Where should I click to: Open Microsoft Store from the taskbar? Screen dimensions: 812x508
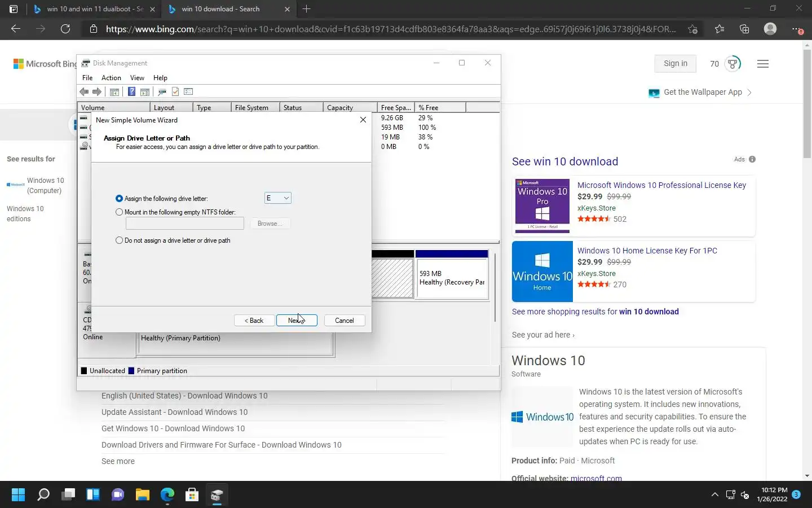tap(192, 495)
